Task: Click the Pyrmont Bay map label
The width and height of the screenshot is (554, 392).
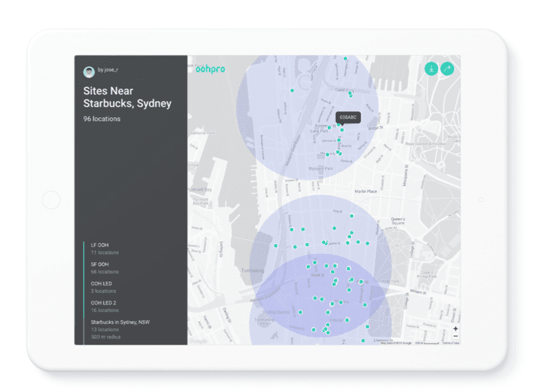Action: 200,190
